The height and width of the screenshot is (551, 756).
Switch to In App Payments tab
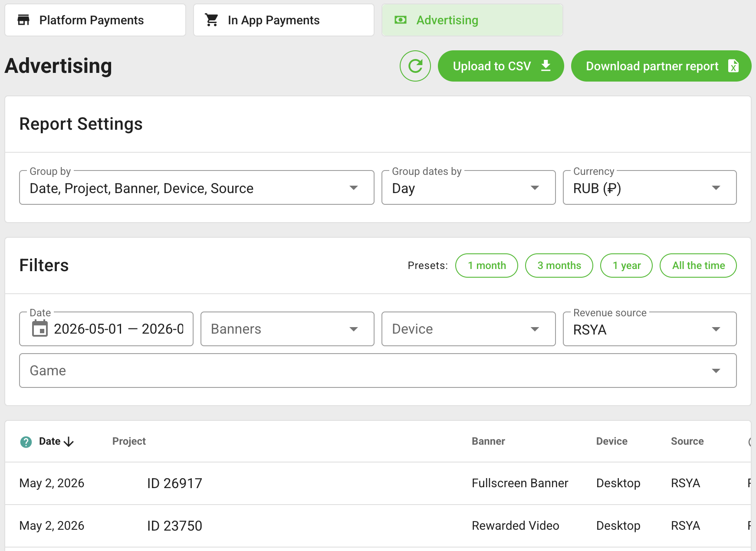(284, 20)
